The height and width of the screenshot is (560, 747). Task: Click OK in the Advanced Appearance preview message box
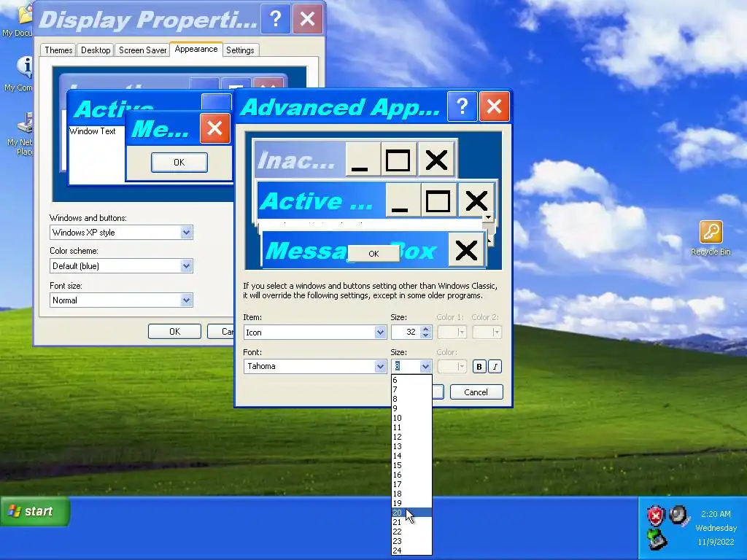click(373, 254)
